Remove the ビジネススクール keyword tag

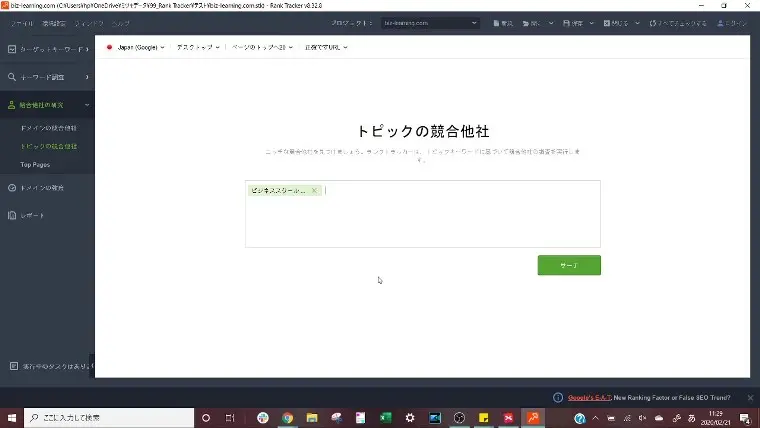click(314, 190)
